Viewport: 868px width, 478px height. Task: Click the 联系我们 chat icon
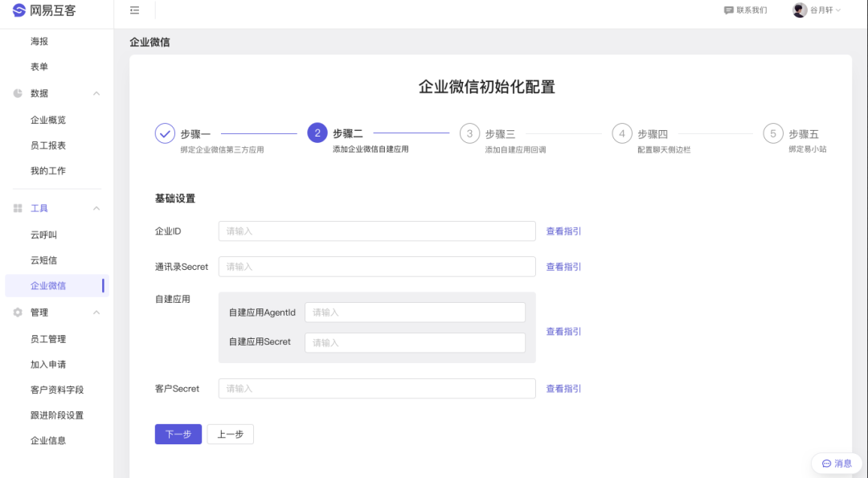(728, 10)
